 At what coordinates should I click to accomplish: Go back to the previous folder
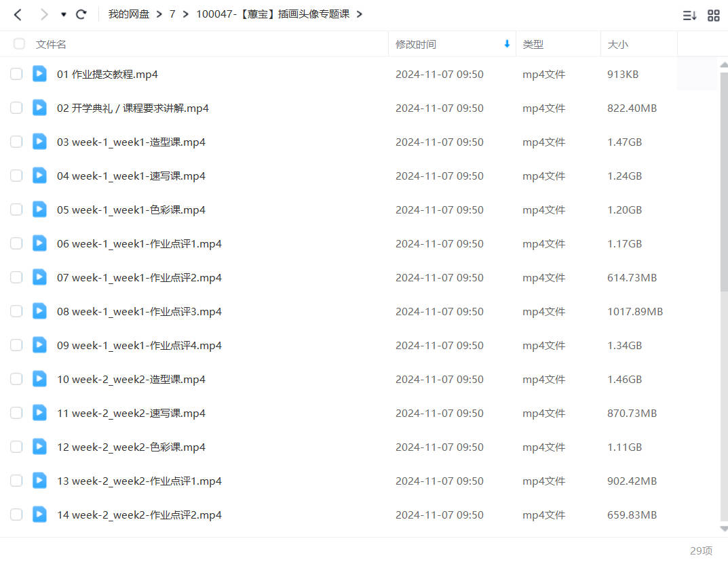click(18, 15)
